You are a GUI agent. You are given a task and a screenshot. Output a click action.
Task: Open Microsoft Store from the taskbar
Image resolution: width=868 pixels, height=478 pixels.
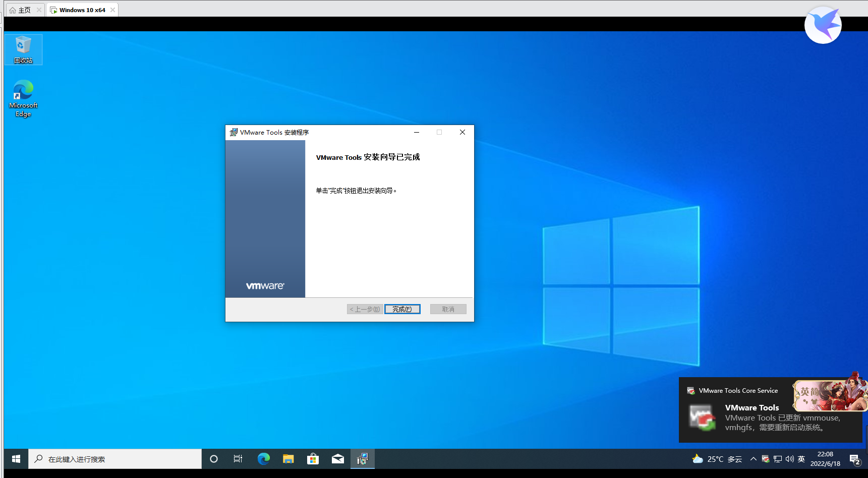coord(313,459)
